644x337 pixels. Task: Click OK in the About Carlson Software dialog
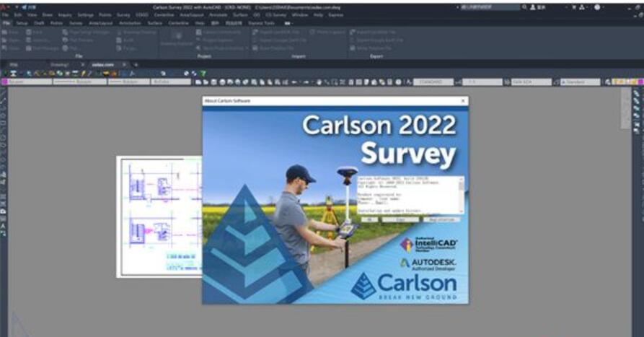tap(369, 220)
